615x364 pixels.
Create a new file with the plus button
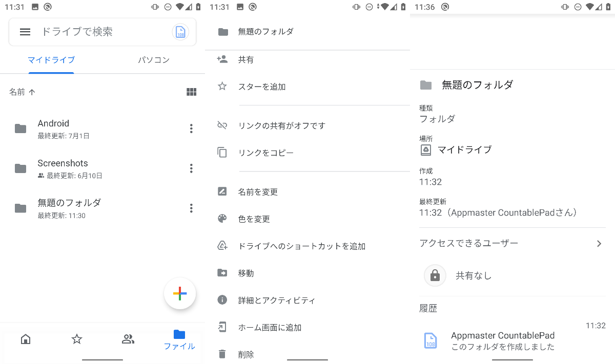pyautogui.click(x=180, y=293)
